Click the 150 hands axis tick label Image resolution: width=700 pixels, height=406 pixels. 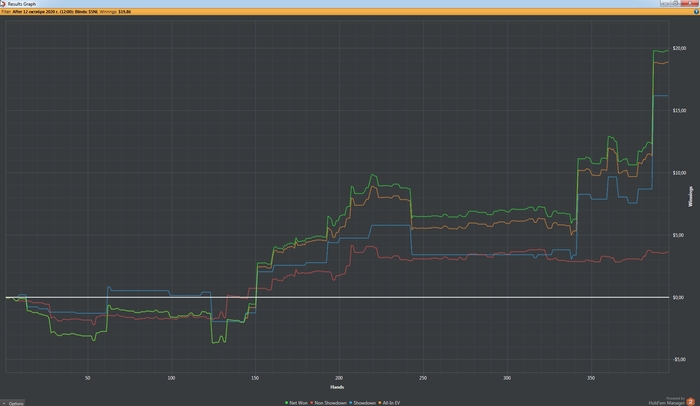[x=255, y=378]
